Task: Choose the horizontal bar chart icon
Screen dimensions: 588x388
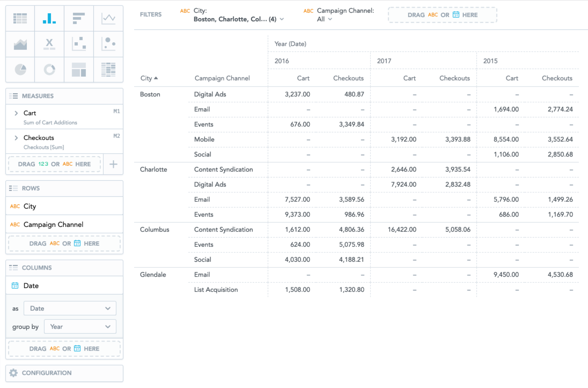Action: [79, 18]
